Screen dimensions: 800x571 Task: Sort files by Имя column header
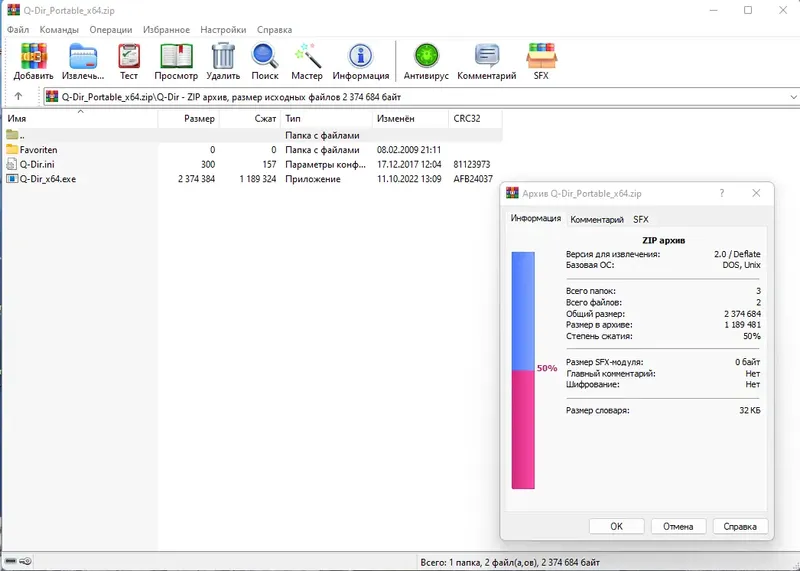pyautogui.click(x=80, y=118)
